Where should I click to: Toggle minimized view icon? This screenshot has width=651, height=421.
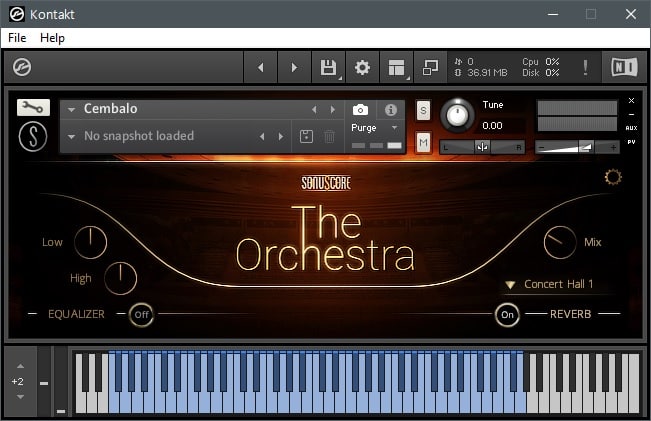point(431,67)
